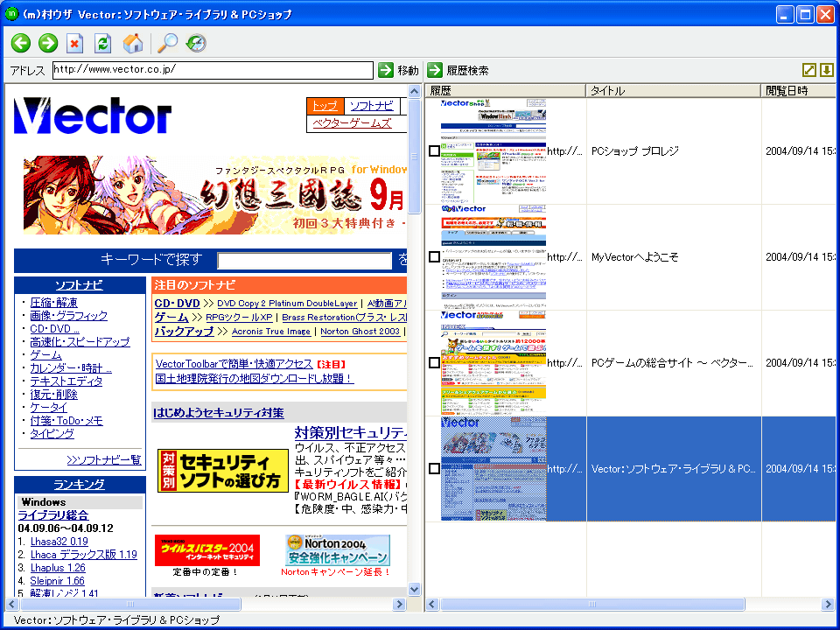Click web page horizontal scrollbar right arrow

click(400, 605)
